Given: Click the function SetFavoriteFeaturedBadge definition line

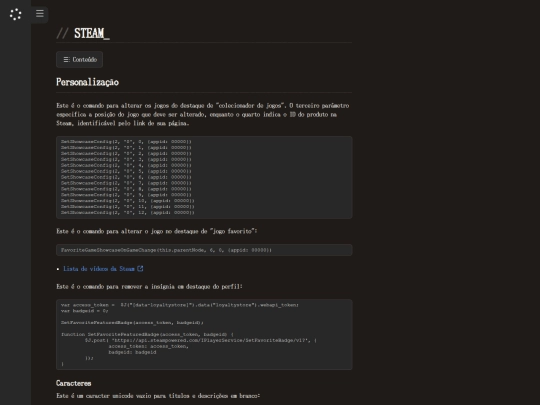Looking at the screenshot, I should coord(147,334).
